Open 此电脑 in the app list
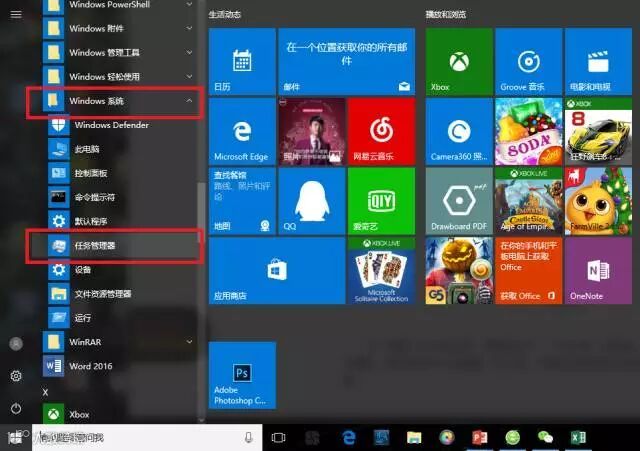Screen dimensions: 640x451 point(122,149)
